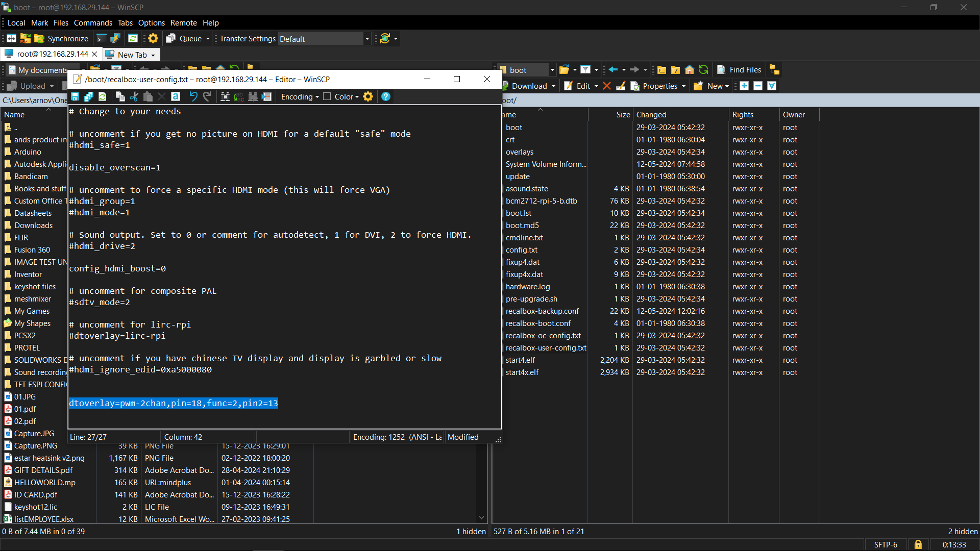Refresh the remote panel
Screen dimensions: 980x551
[x=703, y=70]
